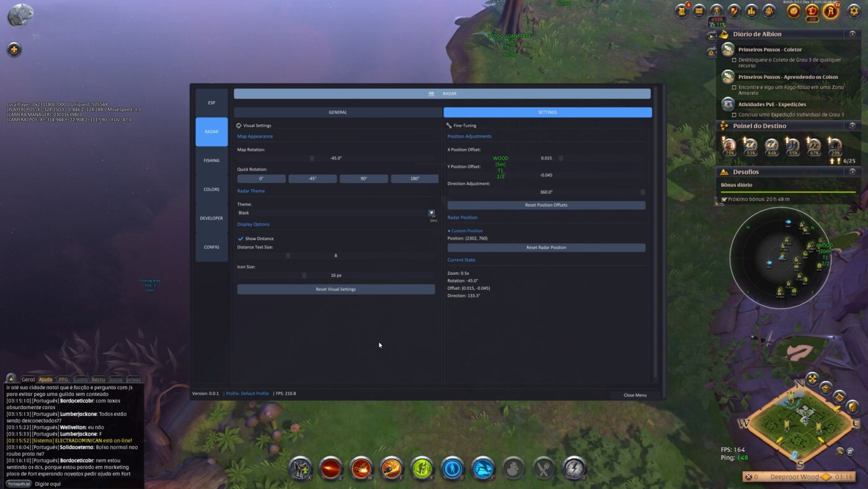This screenshot has width=868, height=489.
Task: Click the Reset Radar Position button
Action: pos(546,248)
